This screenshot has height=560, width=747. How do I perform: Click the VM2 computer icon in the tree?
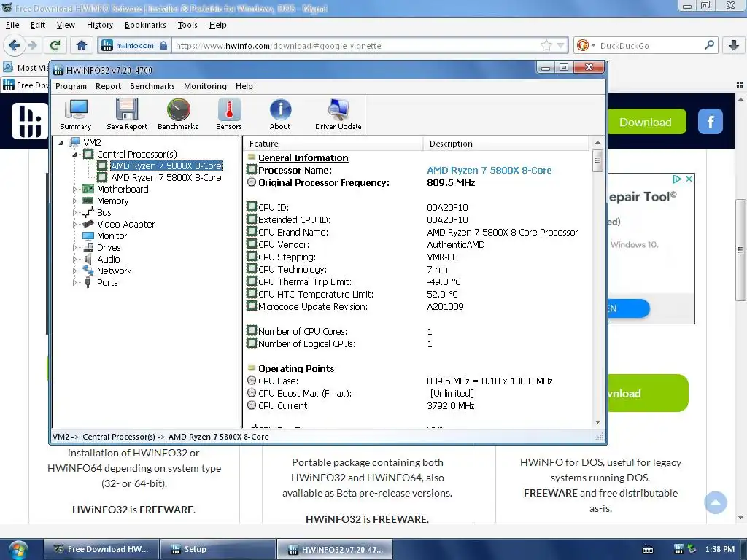point(75,142)
